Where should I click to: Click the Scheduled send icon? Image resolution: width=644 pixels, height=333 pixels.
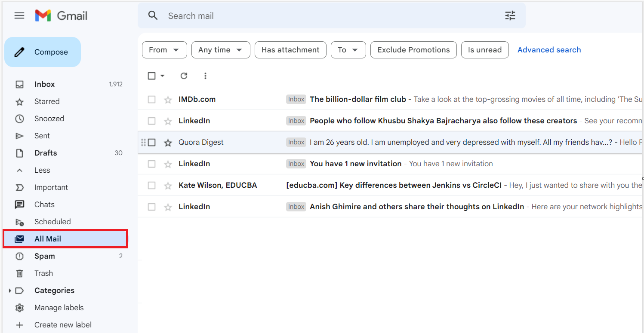pos(19,222)
